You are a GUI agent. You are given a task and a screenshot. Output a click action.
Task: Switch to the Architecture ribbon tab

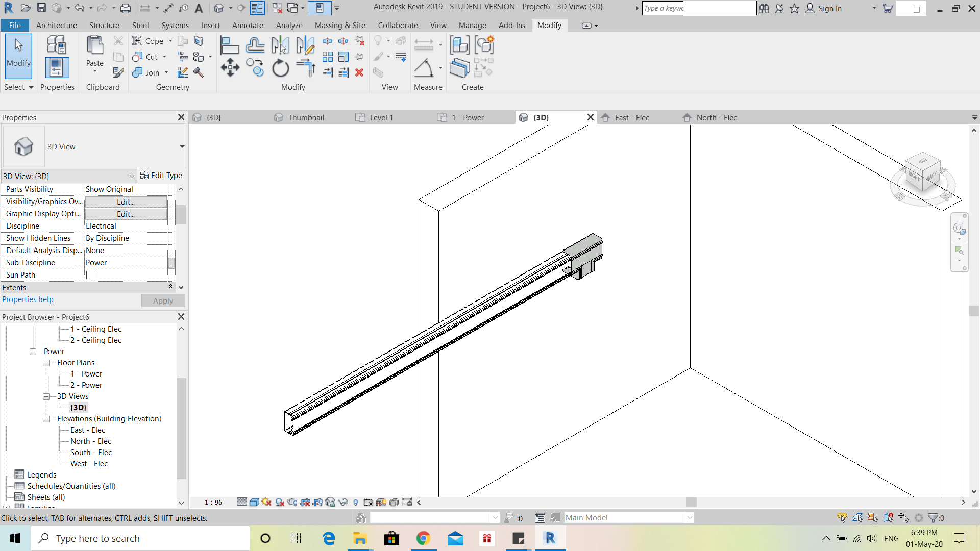56,25
